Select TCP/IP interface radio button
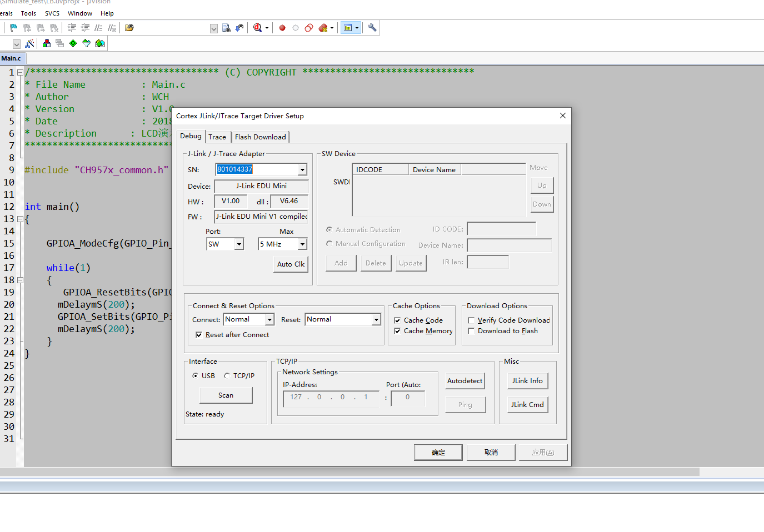This screenshot has width=764, height=532. pyautogui.click(x=227, y=376)
